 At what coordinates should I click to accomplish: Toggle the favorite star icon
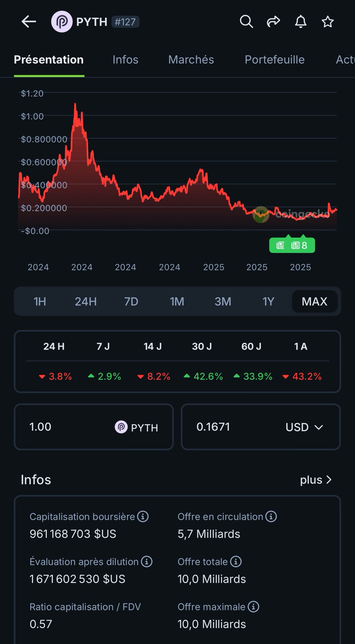tap(328, 22)
